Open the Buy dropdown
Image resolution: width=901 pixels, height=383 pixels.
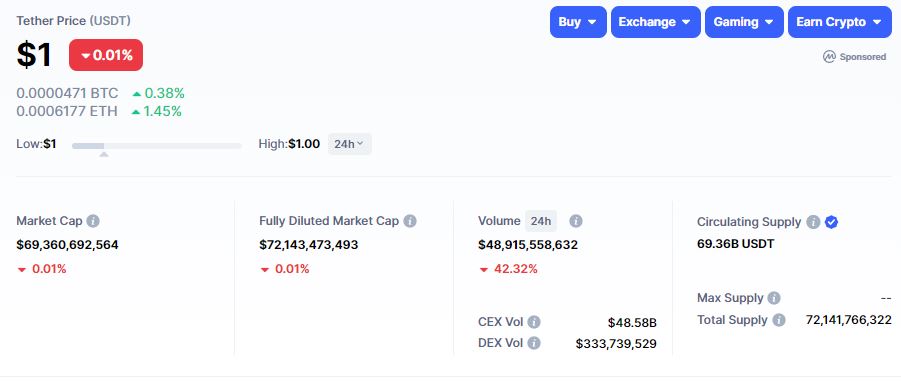click(x=578, y=22)
